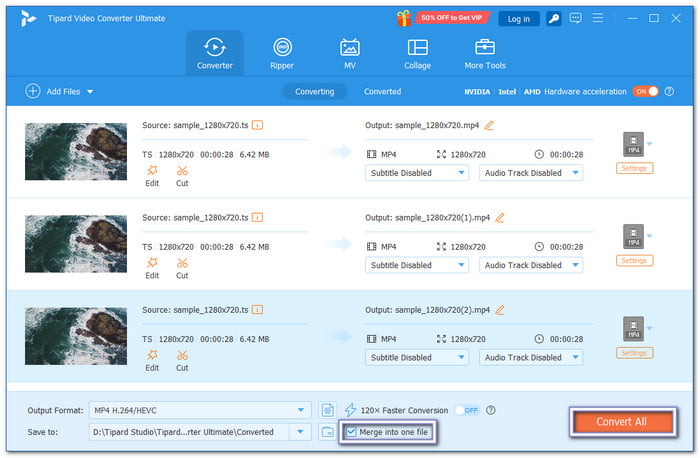Switch to the Ripper tab
700x458 pixels.
click(282, 53)
